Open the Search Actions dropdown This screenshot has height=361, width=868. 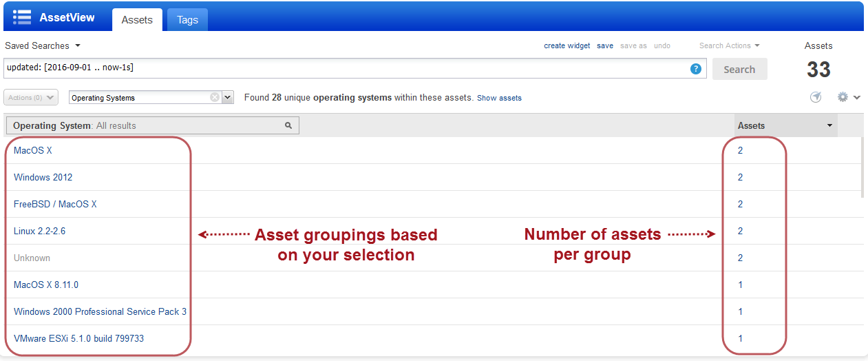coord(729,45)
